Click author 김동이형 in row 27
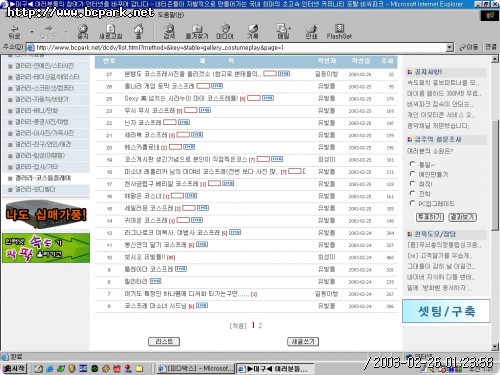Screen dimensions: 500x375 click(326, 74)
